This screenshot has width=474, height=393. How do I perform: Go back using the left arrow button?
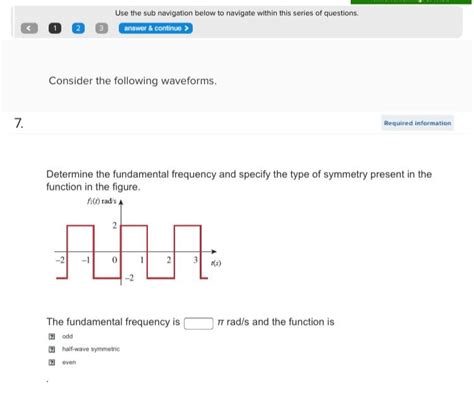click(29, 28)
